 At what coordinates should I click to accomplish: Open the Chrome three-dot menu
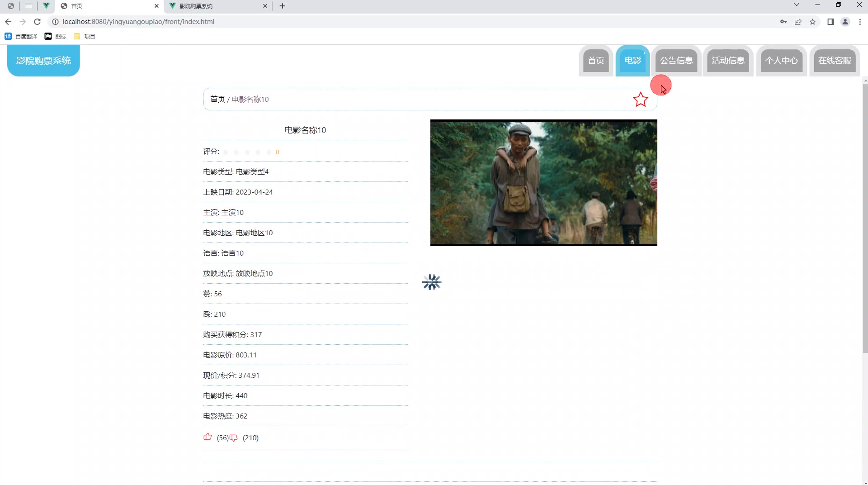coord(860,21)
